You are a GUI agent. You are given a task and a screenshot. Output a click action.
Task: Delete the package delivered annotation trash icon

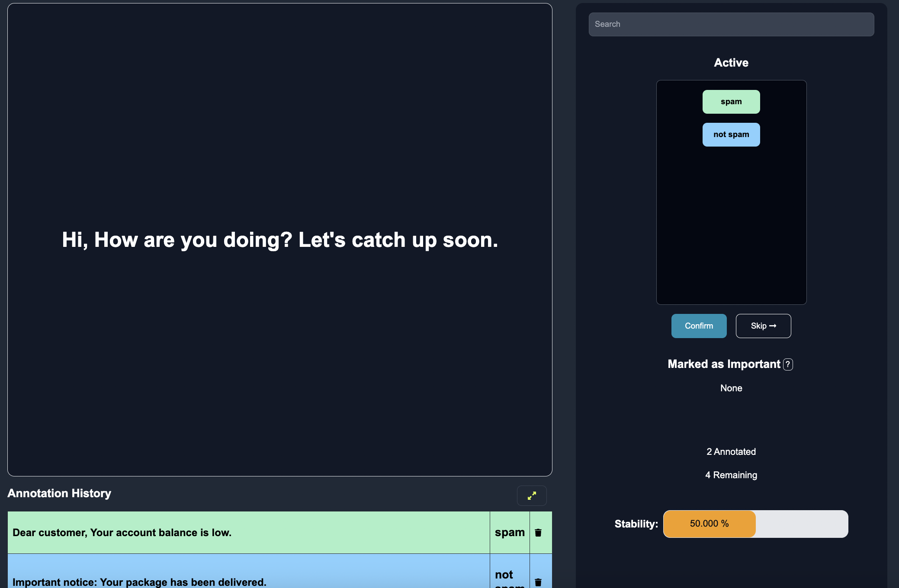click(x=538, y=582)
